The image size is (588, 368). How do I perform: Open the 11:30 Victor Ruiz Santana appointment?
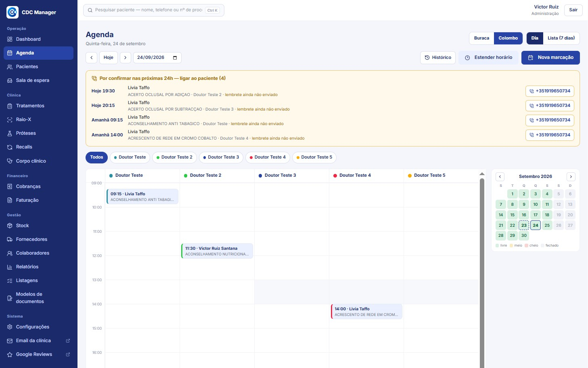[217, 251]
